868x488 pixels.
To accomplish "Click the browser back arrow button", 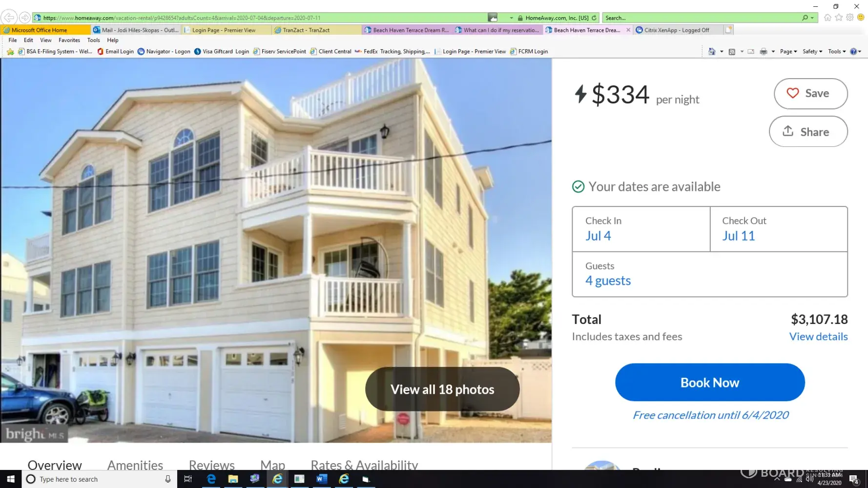I will (9, 18).
